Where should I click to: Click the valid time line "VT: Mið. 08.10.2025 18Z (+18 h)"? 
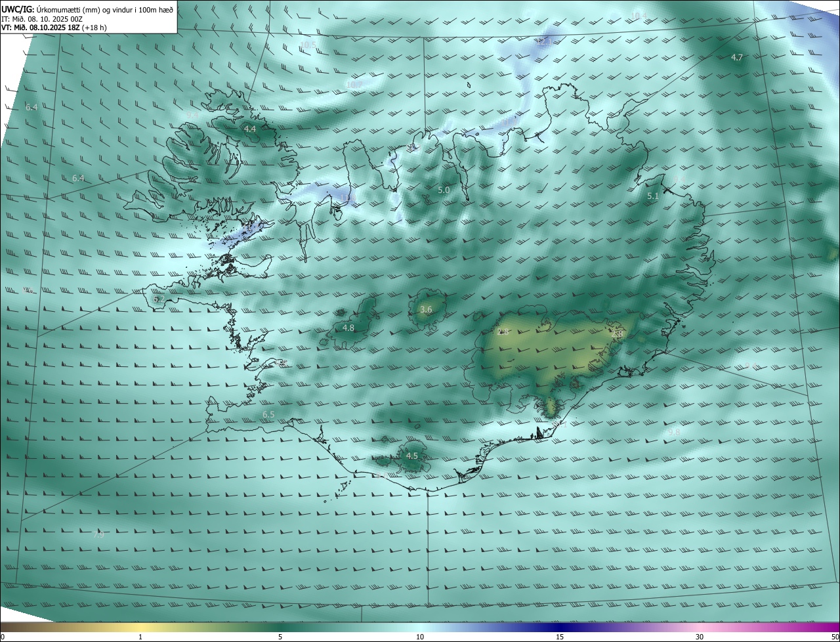pyautogui.click(x=55, y=28)
